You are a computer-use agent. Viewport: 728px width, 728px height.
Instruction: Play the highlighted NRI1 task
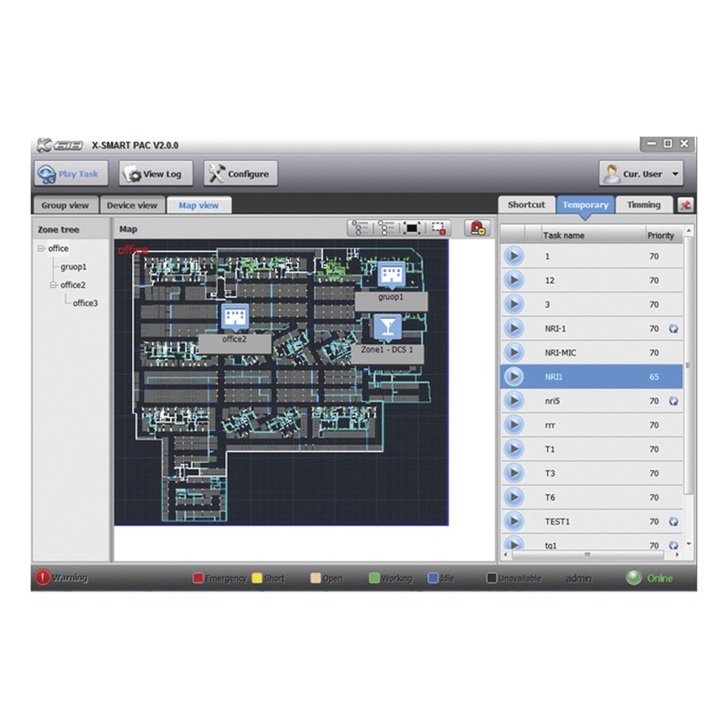pyautogui.click(x=514, y=377)
